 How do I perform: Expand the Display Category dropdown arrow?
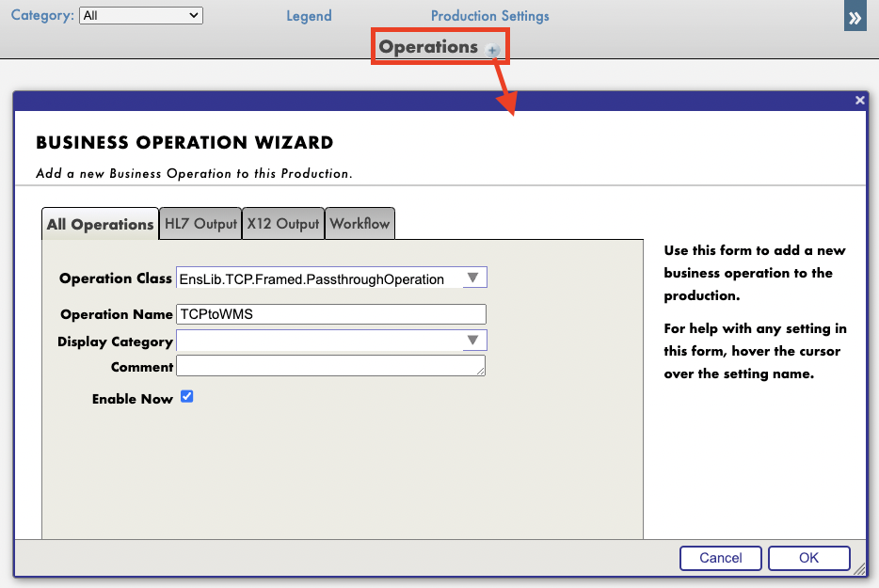(x=474, y=341)
